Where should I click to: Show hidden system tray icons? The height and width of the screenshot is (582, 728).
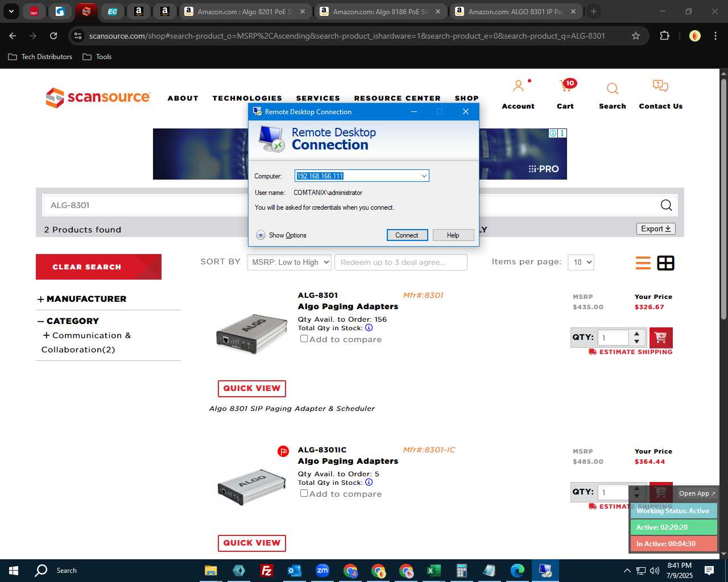click(627, 571)
